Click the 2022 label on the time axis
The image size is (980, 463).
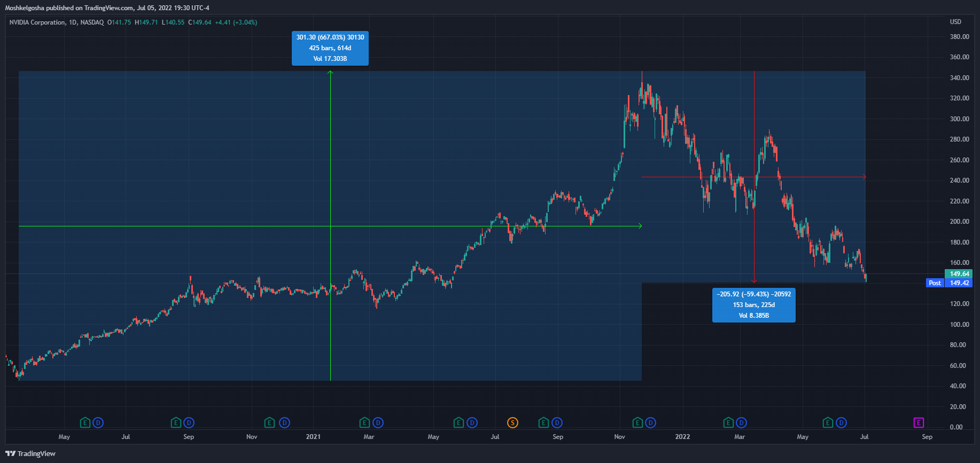coord(682,437)
